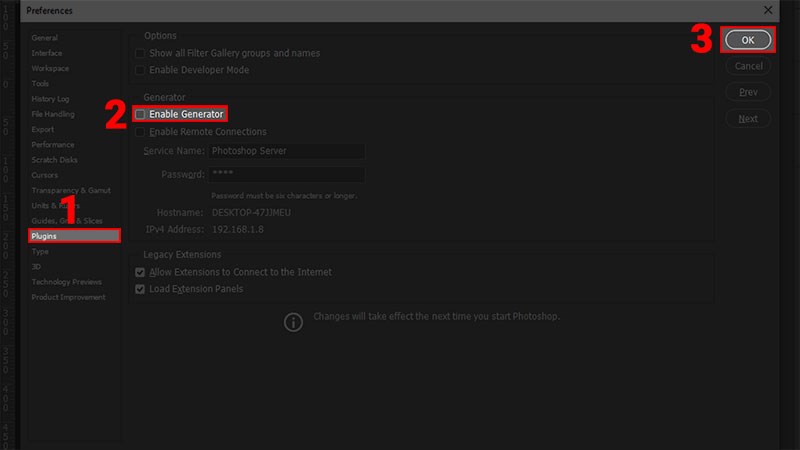Close the Preferences window with X

tap(768, 10)
